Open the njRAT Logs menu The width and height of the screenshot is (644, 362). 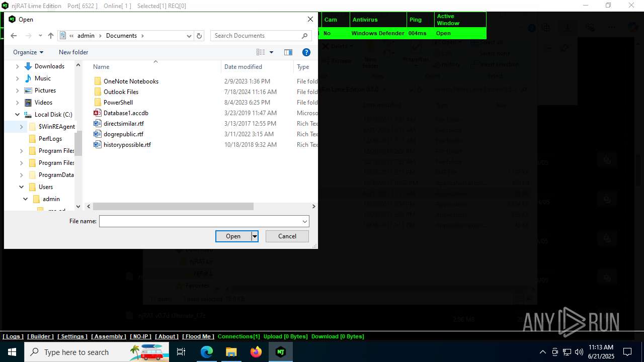13,336
